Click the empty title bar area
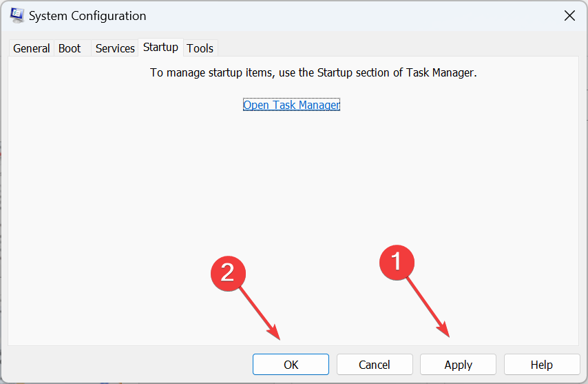 click(x=353, y=16)
